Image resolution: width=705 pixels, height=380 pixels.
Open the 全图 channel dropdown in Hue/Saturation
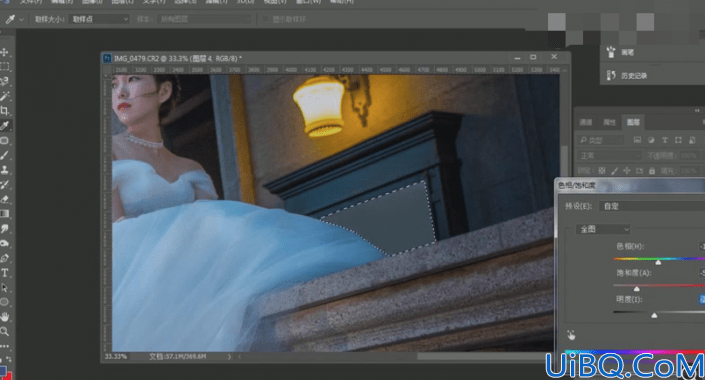pyautogui.click(x=603, y=229)
